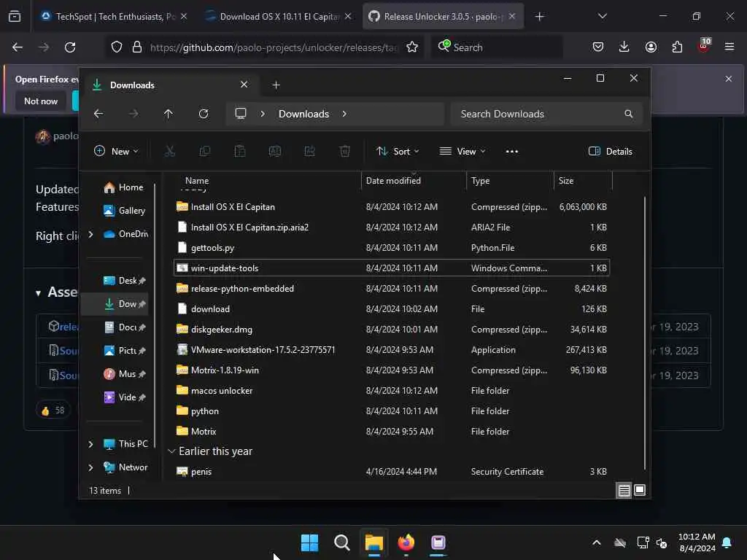Click the Paste icon in Explorer toolbar
Image resolution: width=747 pixels, height=560 pixels.
(239, 152)
